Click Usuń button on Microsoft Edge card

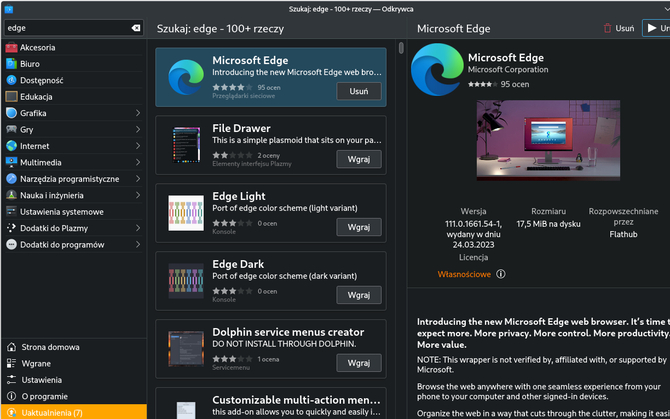(359, 91)
